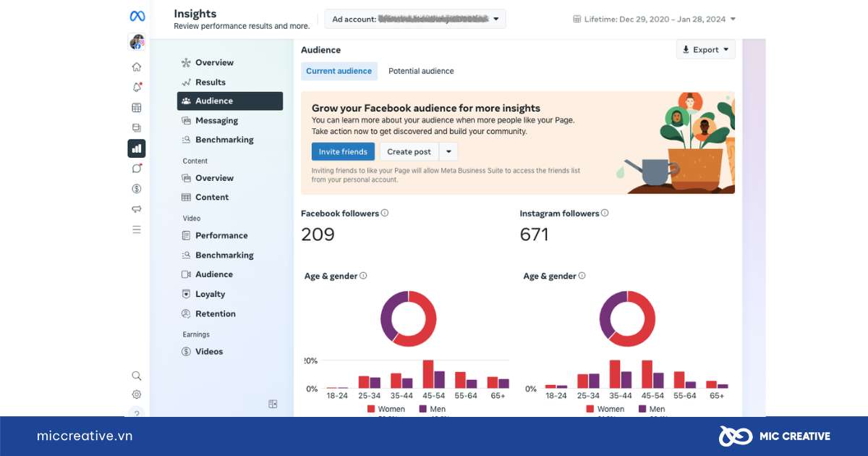868x456 pixels.
Task: Open the Export dropdown button
Action: pyautogui.click(x=706, y=50)
